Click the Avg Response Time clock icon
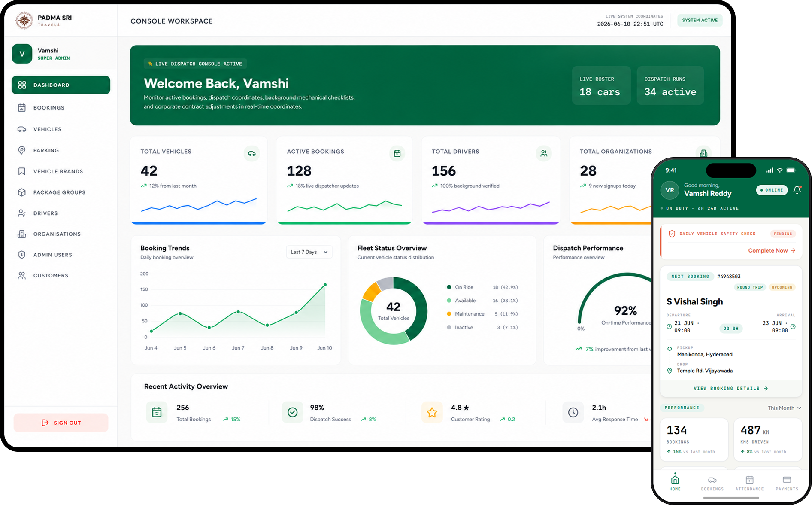The image size is (812, 505). tap(573, 412)
